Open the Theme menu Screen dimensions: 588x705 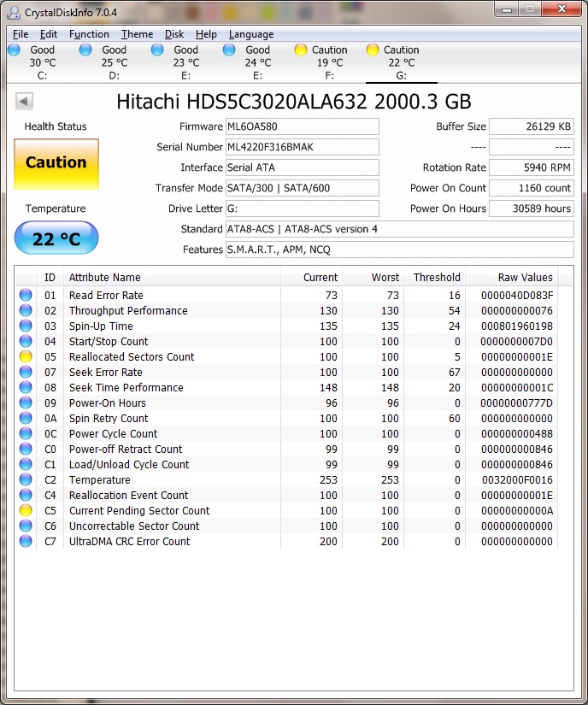tap(137, 34)
